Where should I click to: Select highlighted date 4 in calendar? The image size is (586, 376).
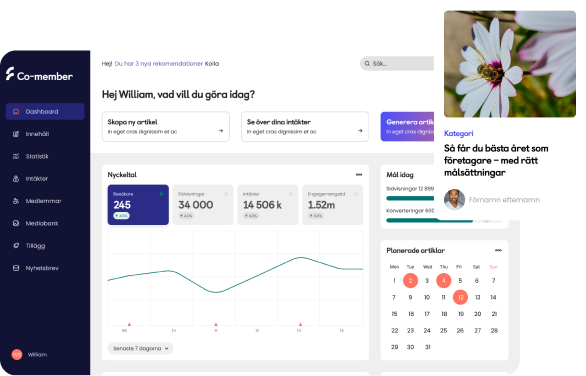[x=444, y=281]
